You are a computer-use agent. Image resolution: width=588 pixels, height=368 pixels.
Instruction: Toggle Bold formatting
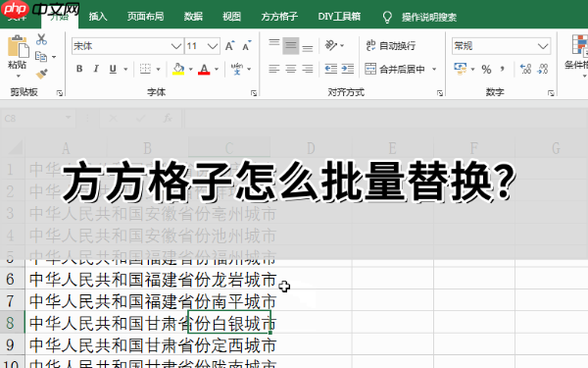click(x=79, y=69)
